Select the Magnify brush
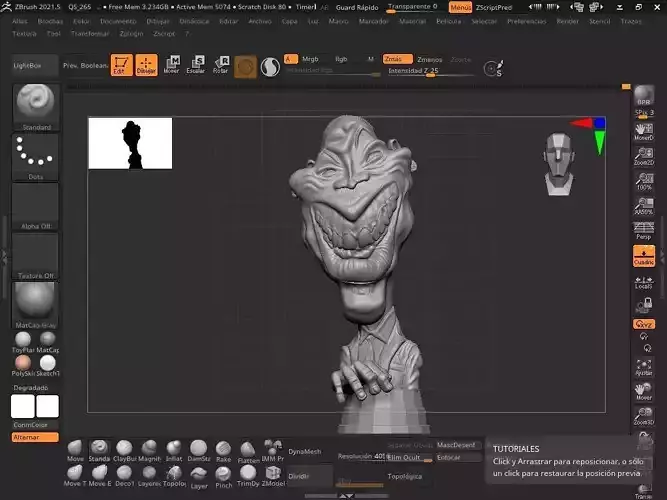Screen dimensions: 667x500 (149, 451)
